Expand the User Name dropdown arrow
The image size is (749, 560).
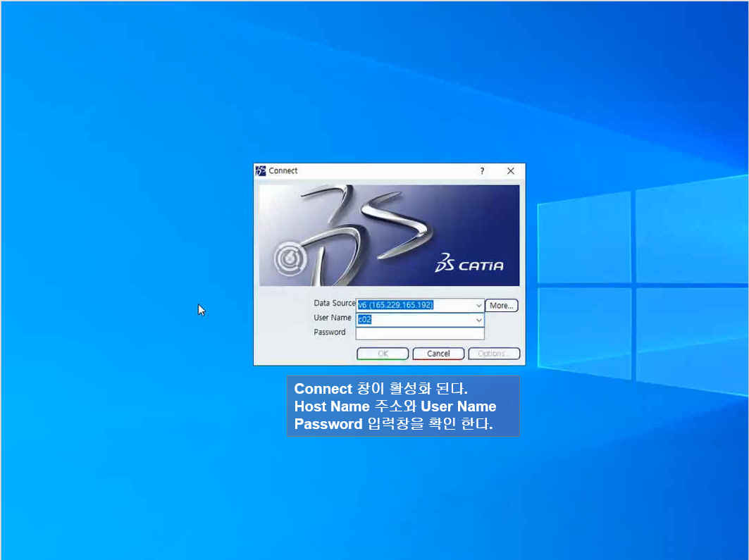(478, 320)
